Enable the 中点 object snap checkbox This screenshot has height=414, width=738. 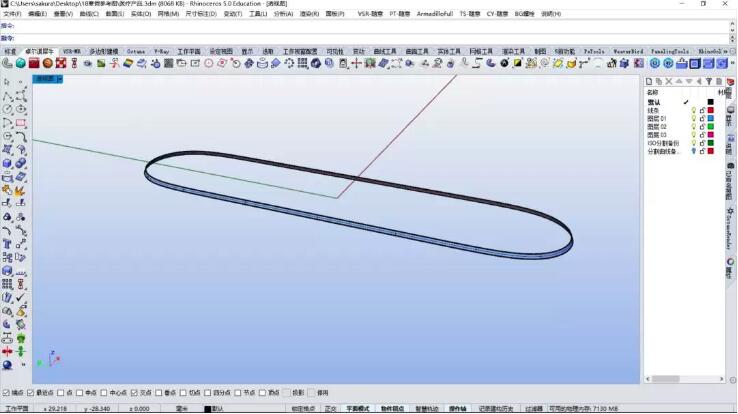[x=80, y=393]
